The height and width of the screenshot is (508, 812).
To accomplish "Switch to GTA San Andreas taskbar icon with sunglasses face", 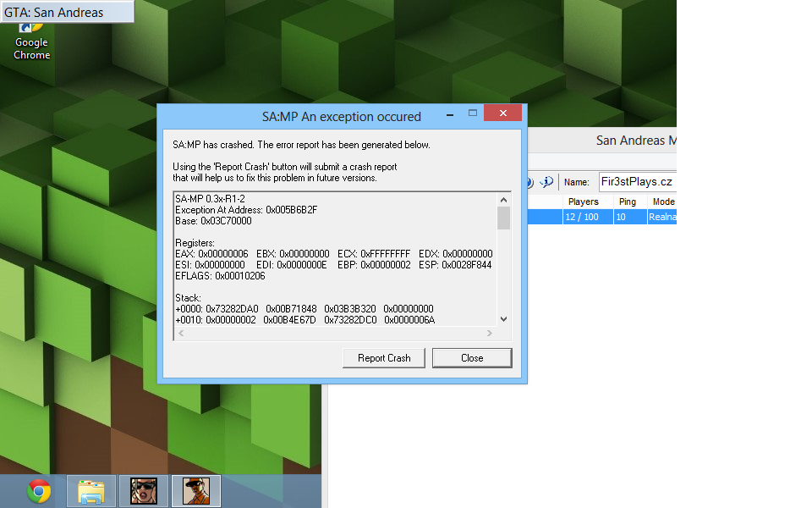I will [144, 491].
